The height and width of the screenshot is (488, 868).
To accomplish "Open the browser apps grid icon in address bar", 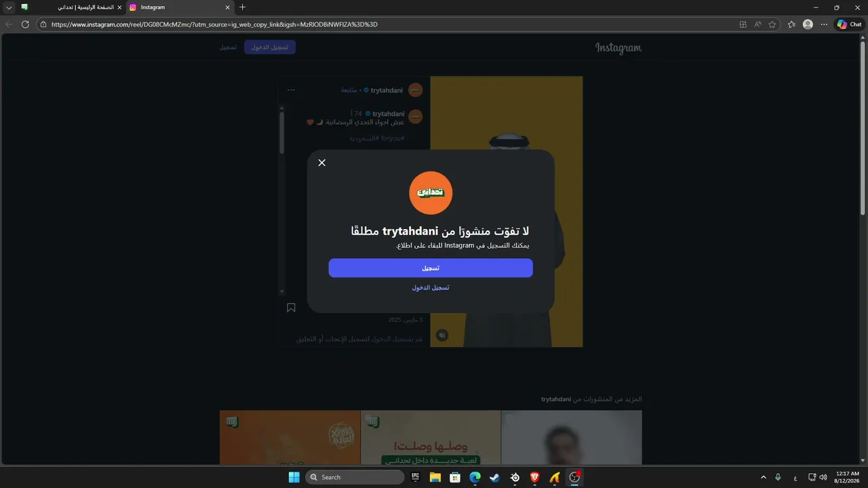I will (x=743, y=24).
